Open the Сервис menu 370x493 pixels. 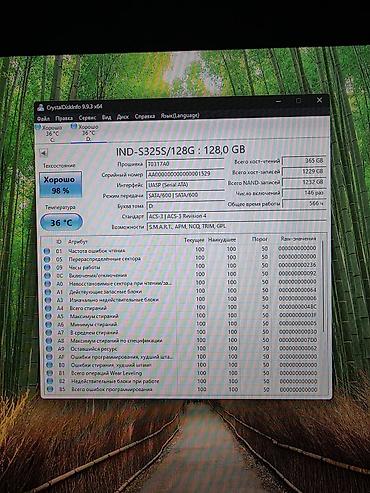(87, 117)
